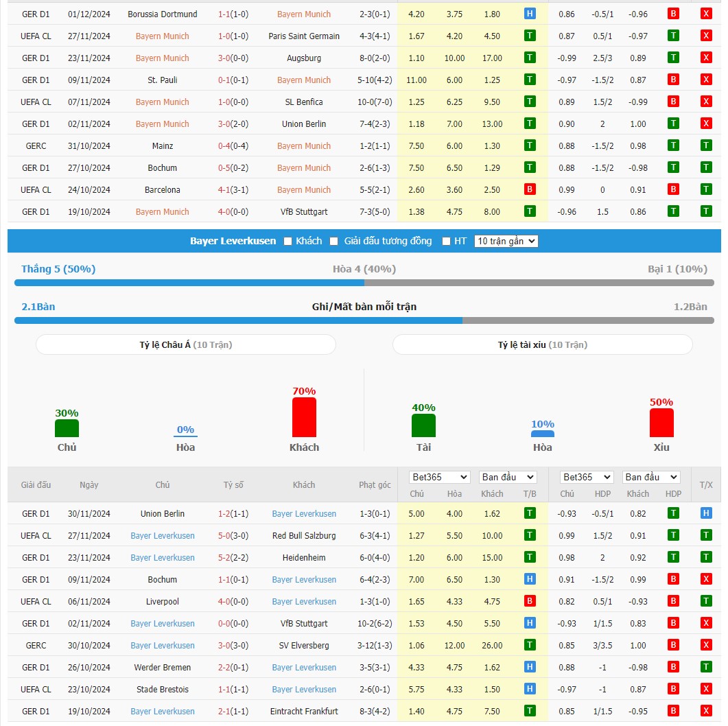728x726 pixels.
Task: Click the Bayer Leverkusen header title
Action: [x=233, y=241]
